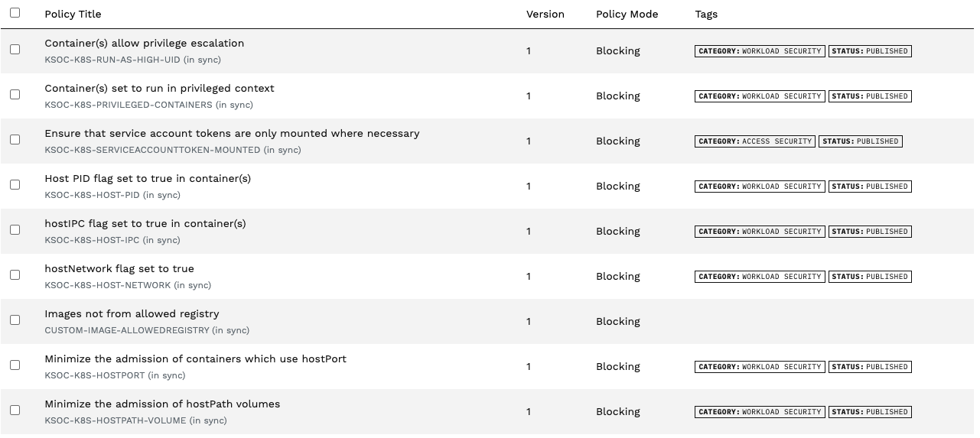Click the Policy Mode column header

(x=627, y=14)
